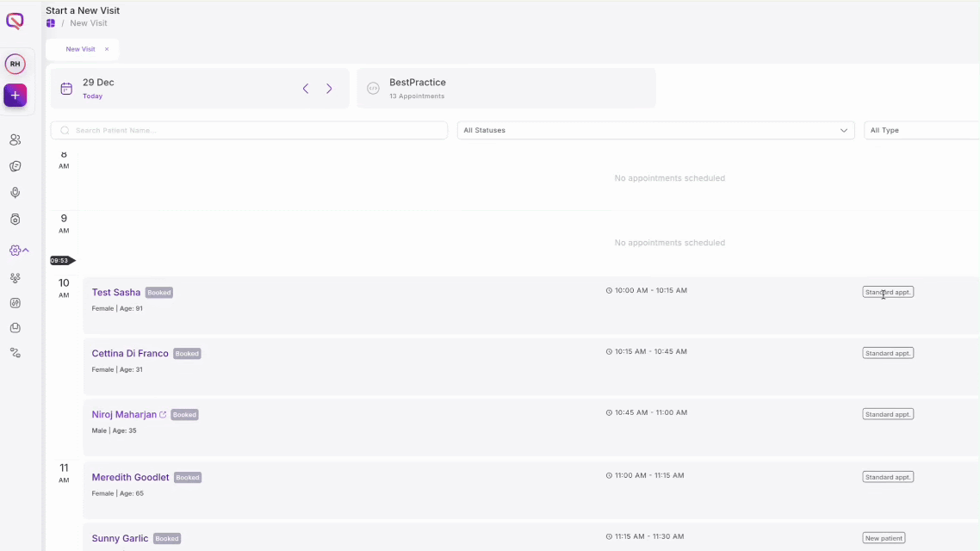The width and height of the screenshot is (980, 551).
Task: Click the 10:45 AM - 11:00 AM time
Action: click(651, 413)
